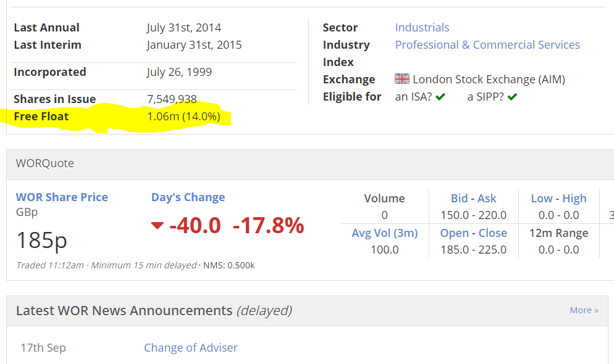This screenshot has width=614, height=364.
Task: Click the red down arrow by Day's Change
Action: click(x=157, y=226)
